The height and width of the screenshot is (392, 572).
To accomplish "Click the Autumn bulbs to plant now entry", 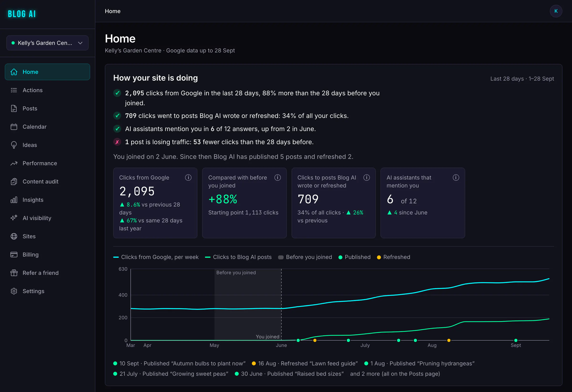I will pyautogui.click(x=179, y=363).
